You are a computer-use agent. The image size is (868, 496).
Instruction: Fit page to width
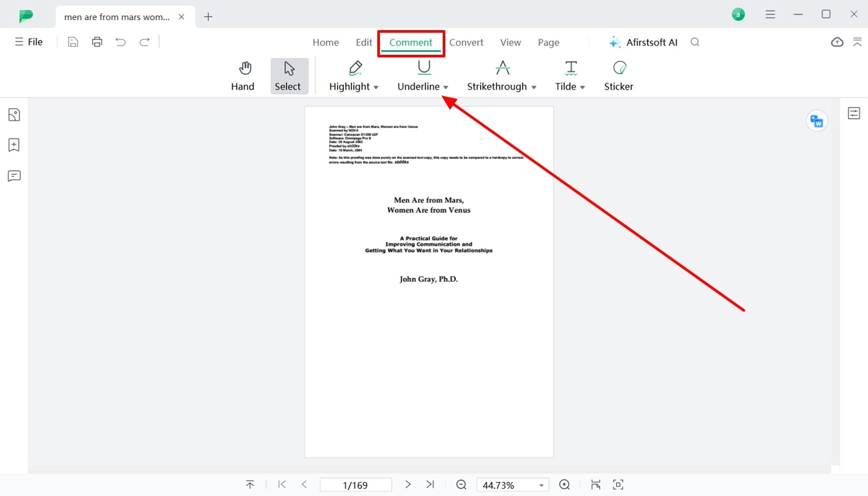click(596, 485)
